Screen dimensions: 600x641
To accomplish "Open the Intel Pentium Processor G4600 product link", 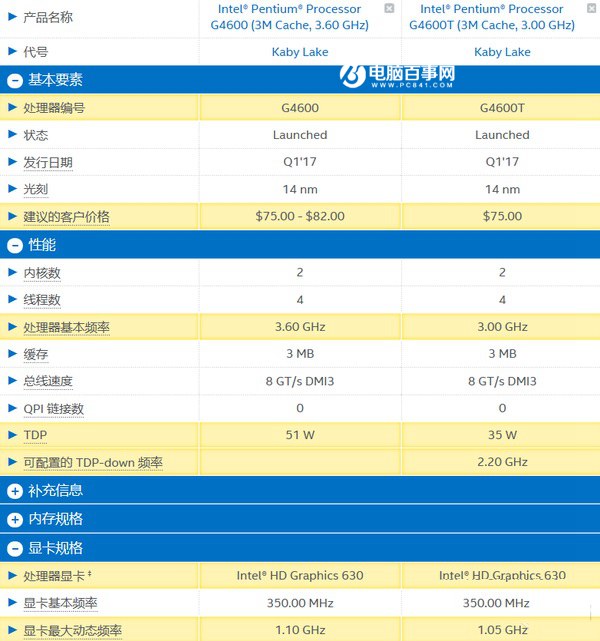I will [x=289, y=17].
